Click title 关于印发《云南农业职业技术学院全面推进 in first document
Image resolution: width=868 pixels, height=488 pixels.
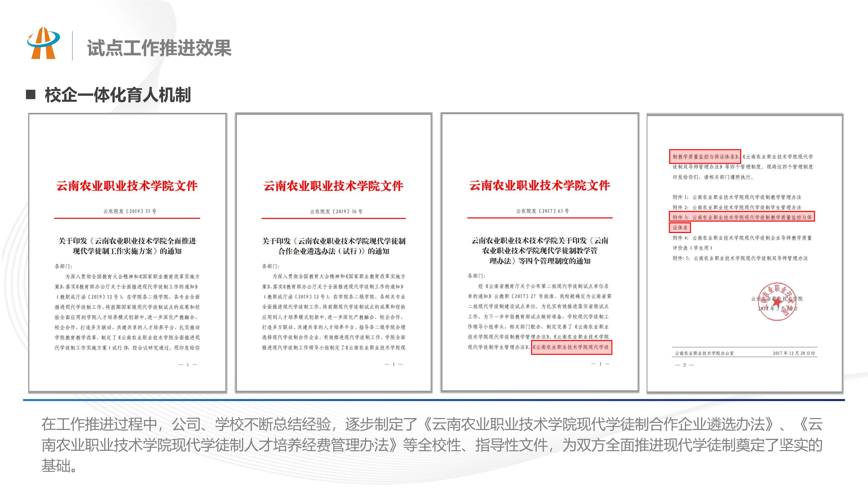click(127, 241)
